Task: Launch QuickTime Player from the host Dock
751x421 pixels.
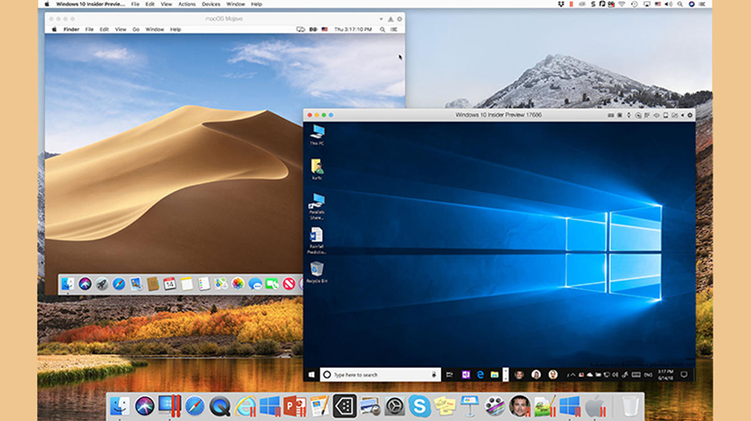Action: pyautogui.click(x=220, y=407)
